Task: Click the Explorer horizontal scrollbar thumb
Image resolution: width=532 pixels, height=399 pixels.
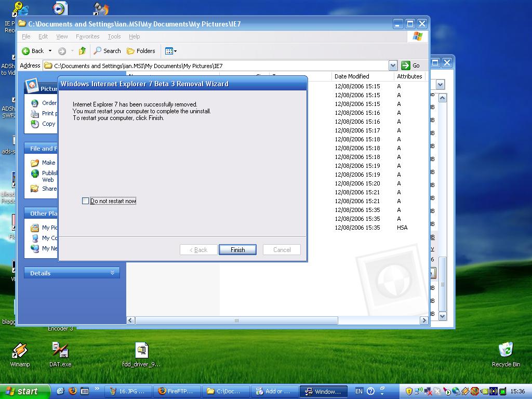Action: (236, 320)
